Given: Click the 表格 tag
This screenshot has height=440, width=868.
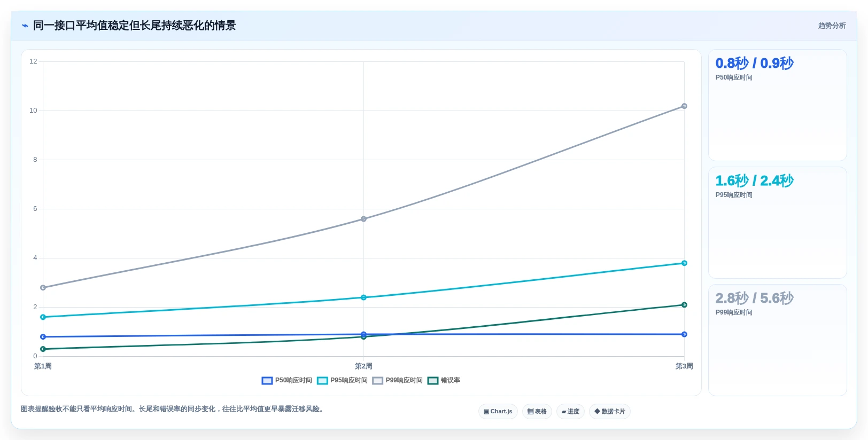Looking at the screenshot, I should click(537, 411).
